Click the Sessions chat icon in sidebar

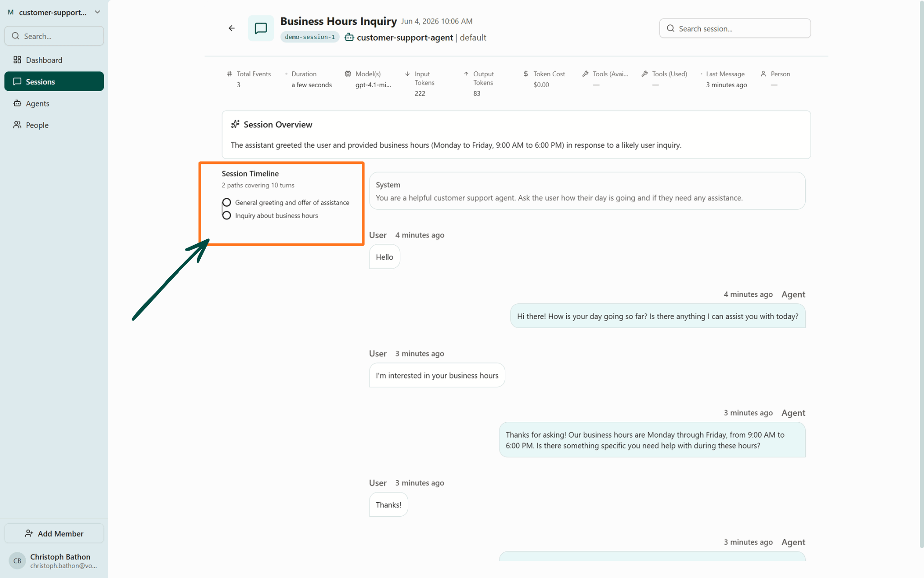[x=17, y=81]
